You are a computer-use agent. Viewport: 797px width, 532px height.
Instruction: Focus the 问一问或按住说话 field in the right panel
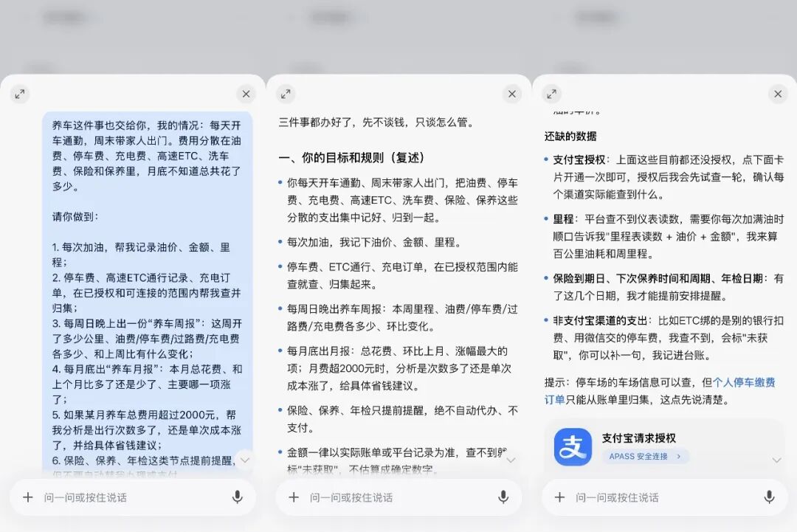tap(664, 497)
